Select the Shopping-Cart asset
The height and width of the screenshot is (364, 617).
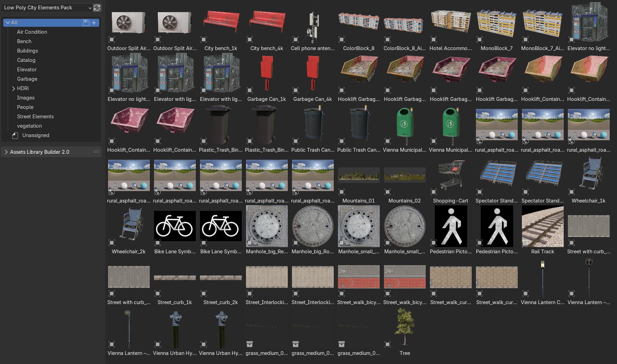(x=451, y=180)
